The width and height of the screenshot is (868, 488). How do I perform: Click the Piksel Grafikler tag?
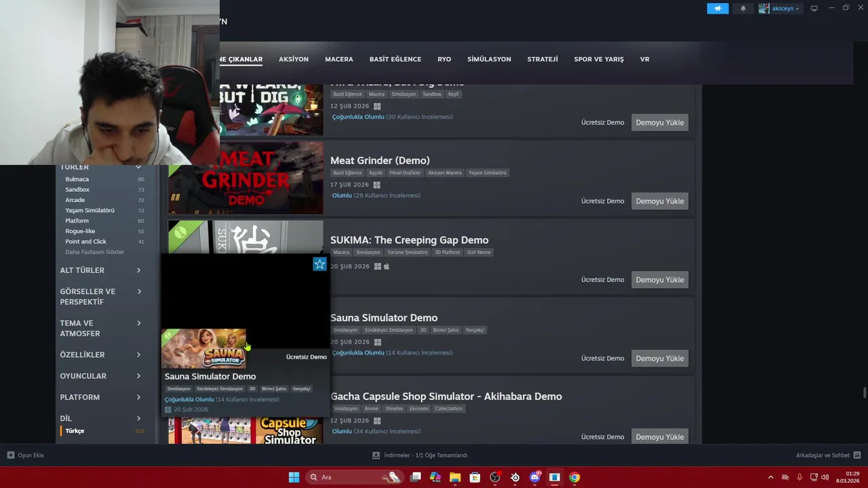[x=405, y=173]
